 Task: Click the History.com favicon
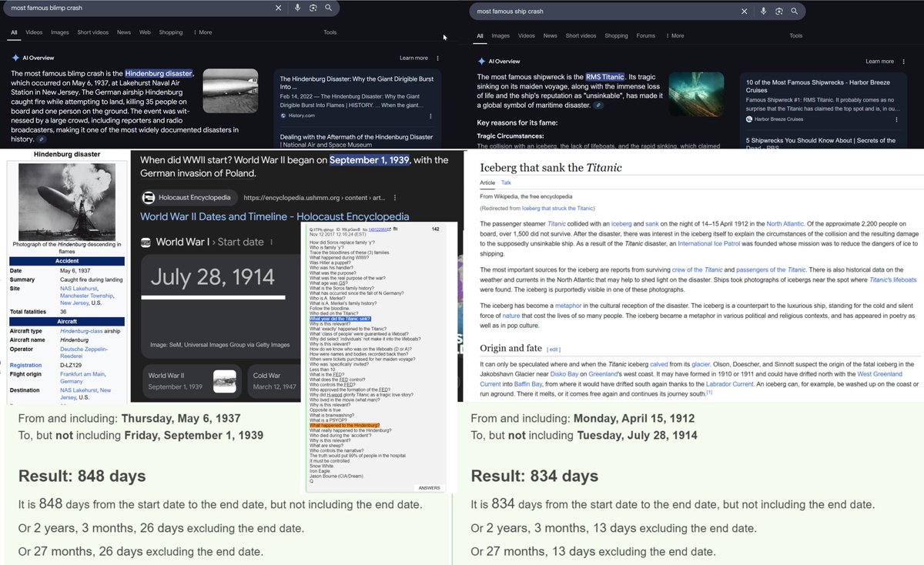[x=283, y=115]
